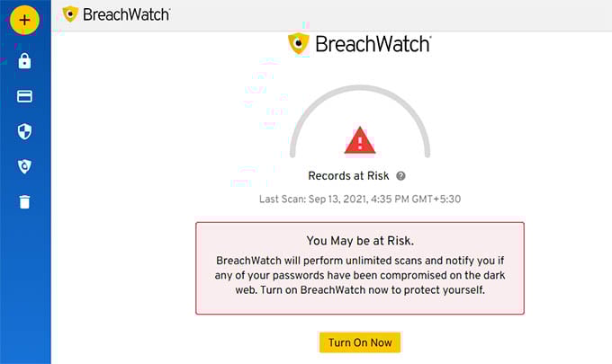Click the Last Scan timestamp text
This screenshot has height=364, width=612.
tap(360, 200)
